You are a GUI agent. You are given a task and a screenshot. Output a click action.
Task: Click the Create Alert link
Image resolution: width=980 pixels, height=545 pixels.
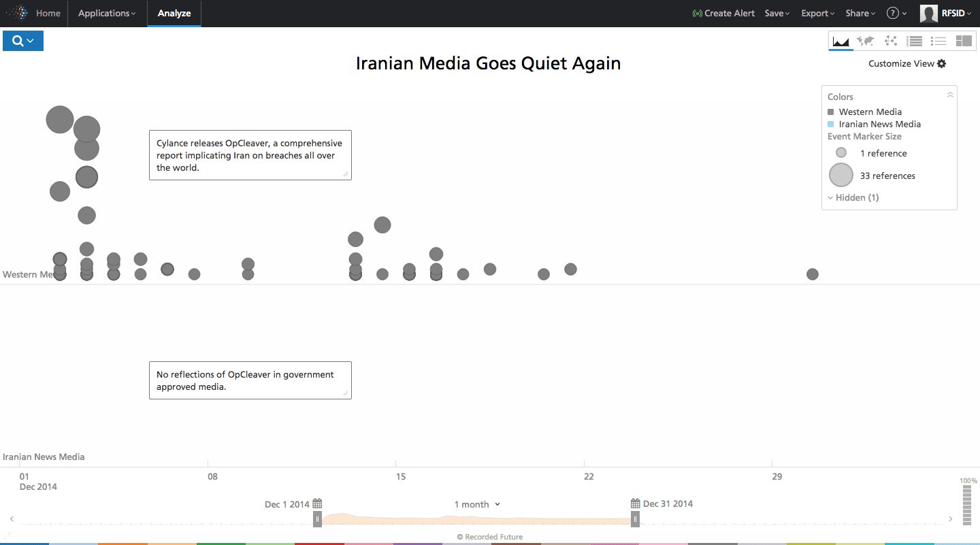[x=730, y=14]
